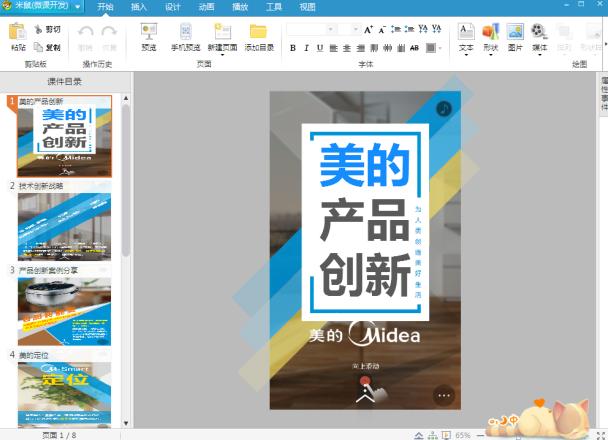Viewport: 608px width, 440px height.
Task: Click the zoom out minus button
Action: [481, 436]
